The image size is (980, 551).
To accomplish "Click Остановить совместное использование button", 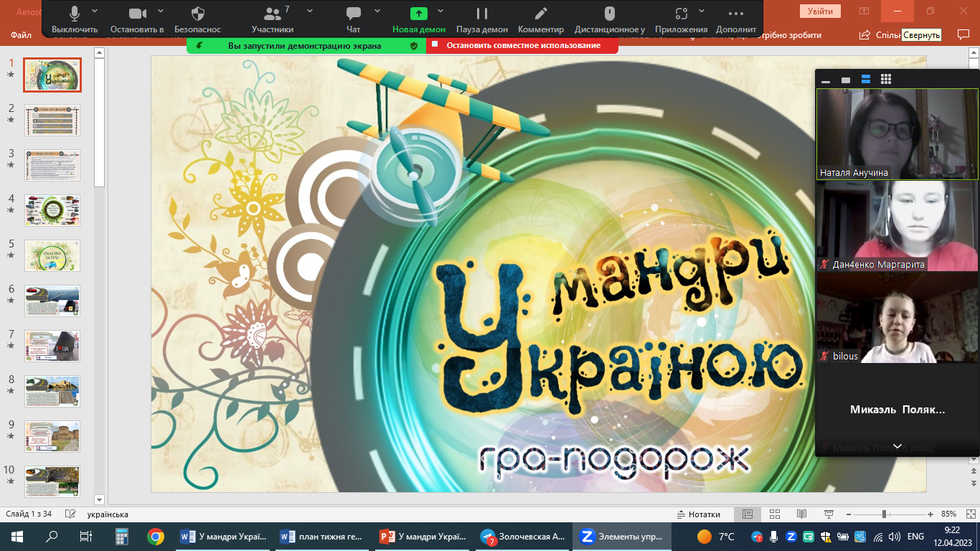I will tap(522, 45).
